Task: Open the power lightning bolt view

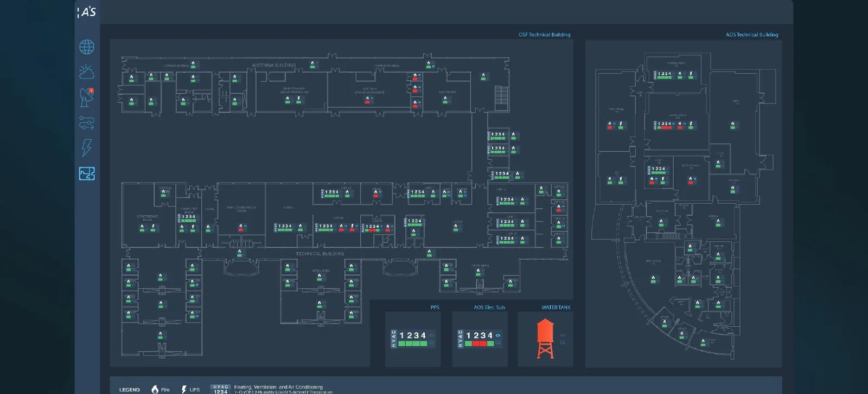Action: point(87,147)
